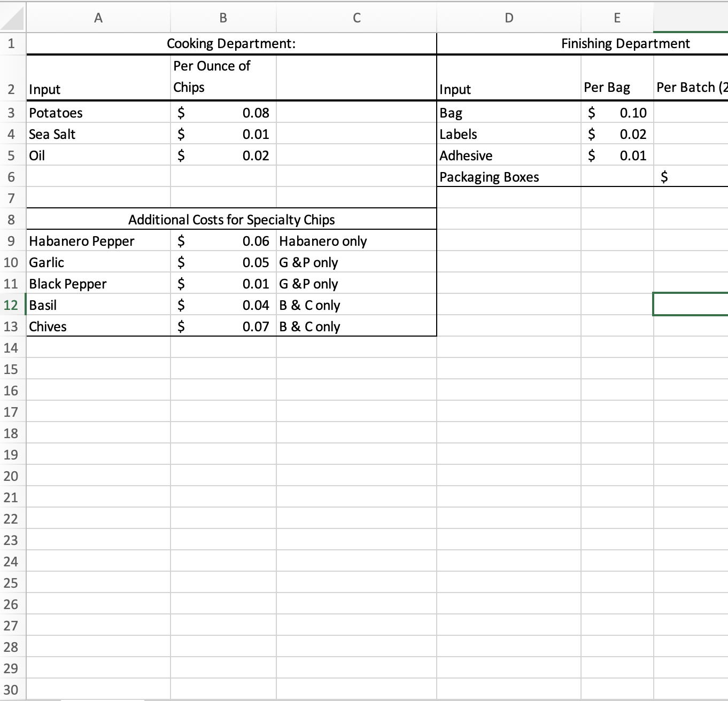Click the Finishing Department header cell
The image size is (728, 701).
click(x=625, y=44)
